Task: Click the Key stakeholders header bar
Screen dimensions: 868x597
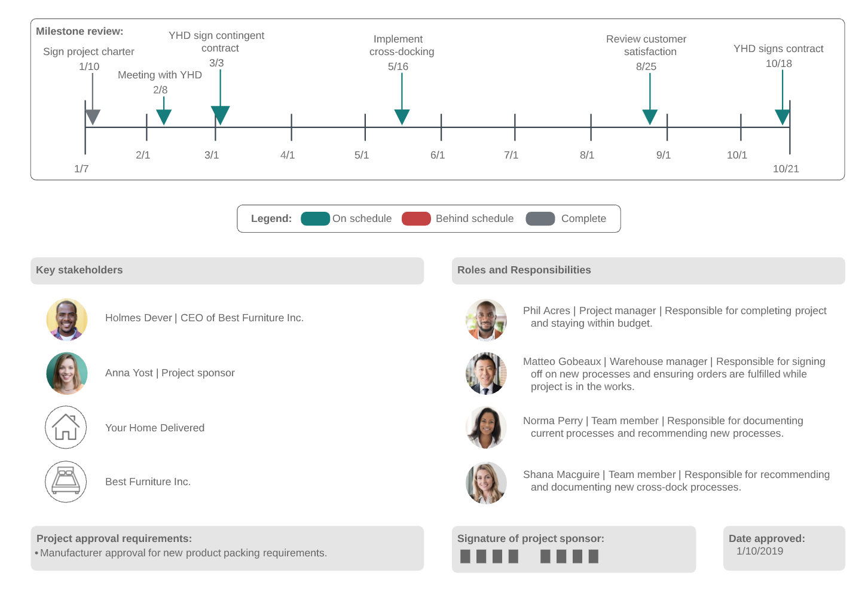Action: point(227,270)
